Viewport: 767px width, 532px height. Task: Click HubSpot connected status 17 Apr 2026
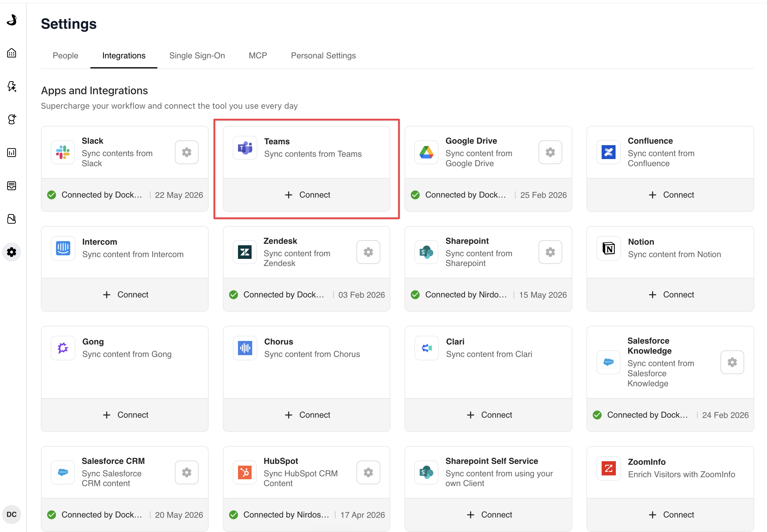click(307, 515)
